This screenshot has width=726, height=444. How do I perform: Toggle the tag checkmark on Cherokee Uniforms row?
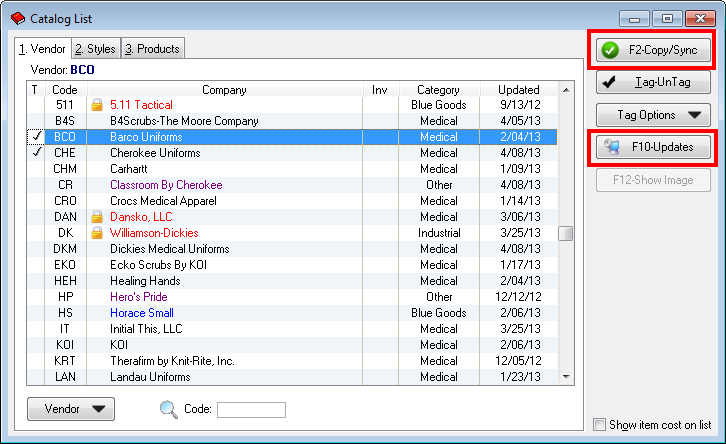click(37, 152)
